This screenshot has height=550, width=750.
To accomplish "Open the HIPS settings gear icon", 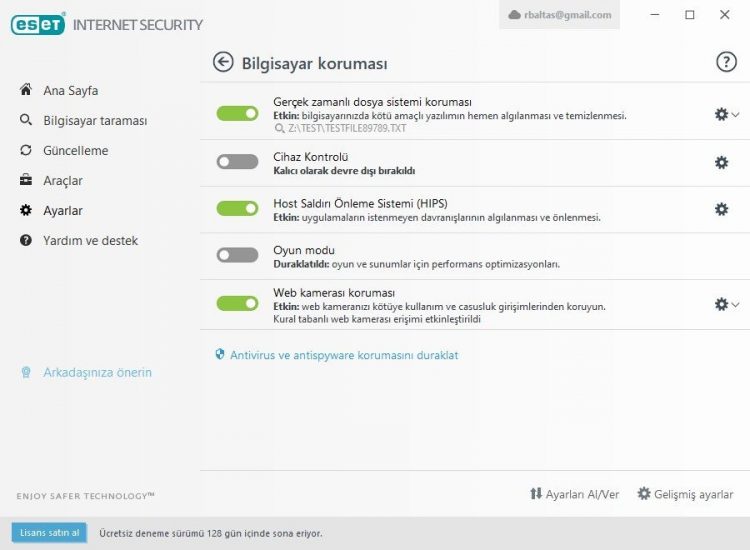I will click(x=721, y=209).
